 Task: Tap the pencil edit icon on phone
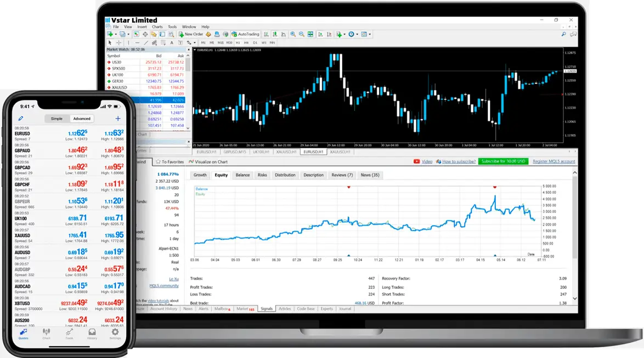pos(21,119)
